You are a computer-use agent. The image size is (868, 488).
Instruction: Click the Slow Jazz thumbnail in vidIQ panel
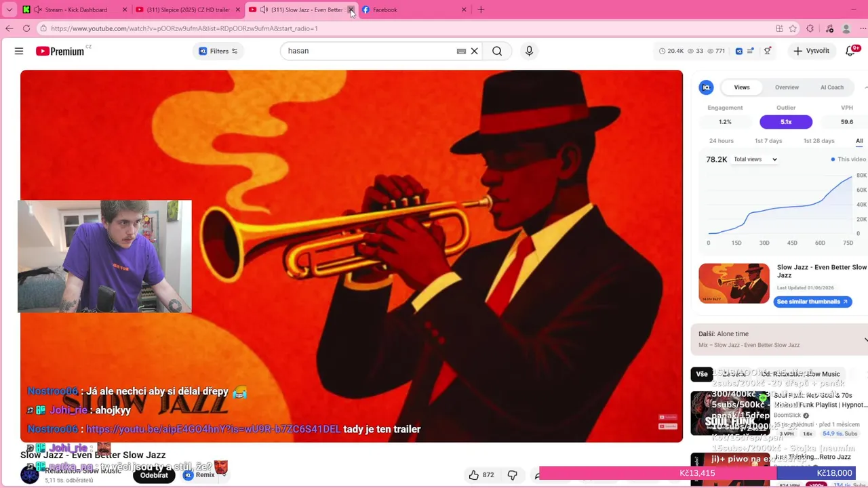(734, 283)
